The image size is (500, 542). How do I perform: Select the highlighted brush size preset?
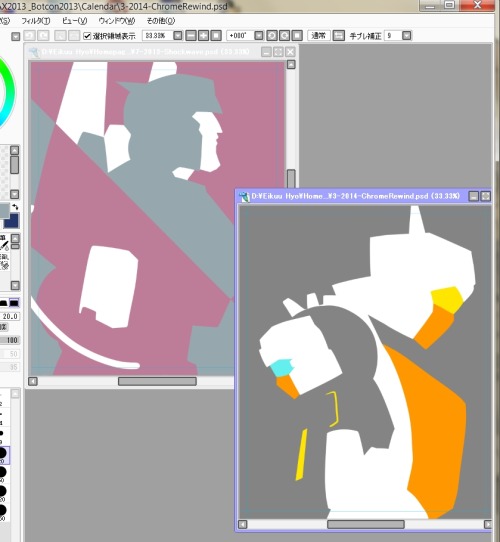[x=4, y=455]
